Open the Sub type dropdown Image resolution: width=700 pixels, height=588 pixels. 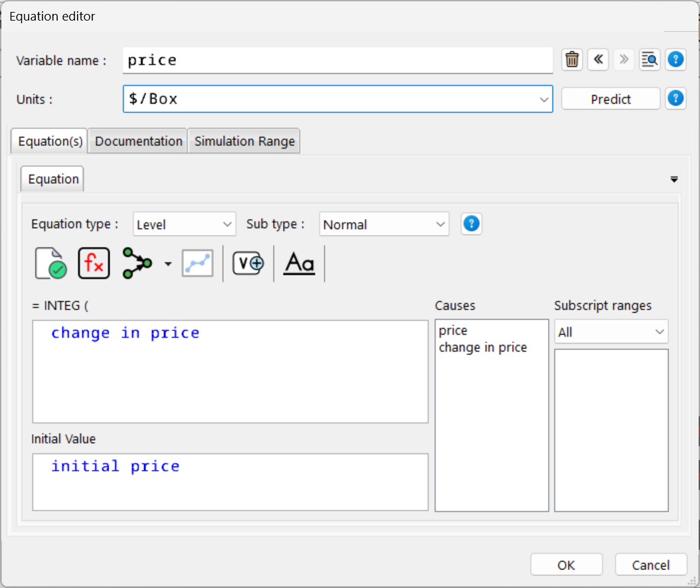coord(384,224)
